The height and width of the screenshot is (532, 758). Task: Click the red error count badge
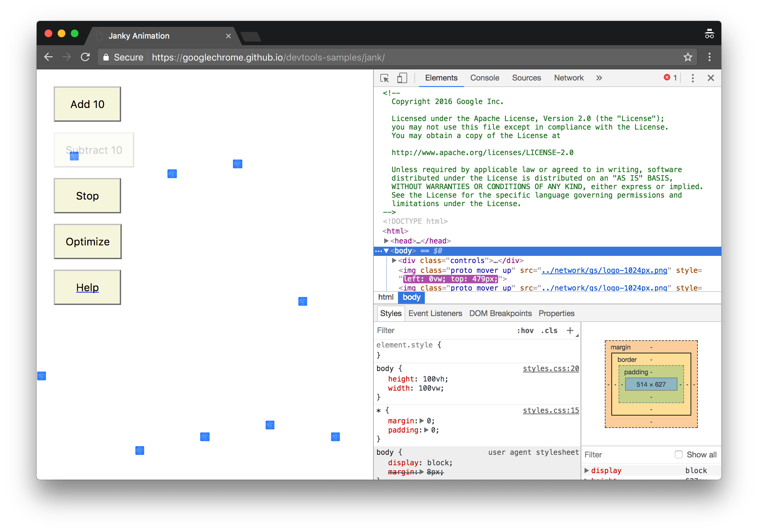670,78
